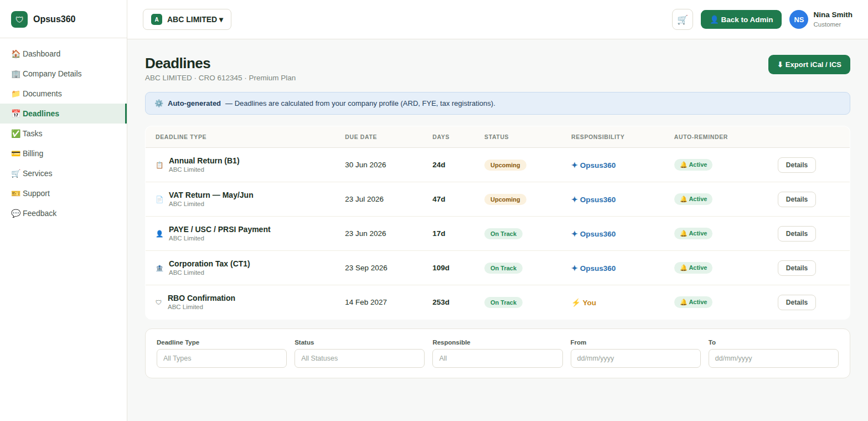
Task: Click Export iCal / ICS button
Action: click(809, 64)
